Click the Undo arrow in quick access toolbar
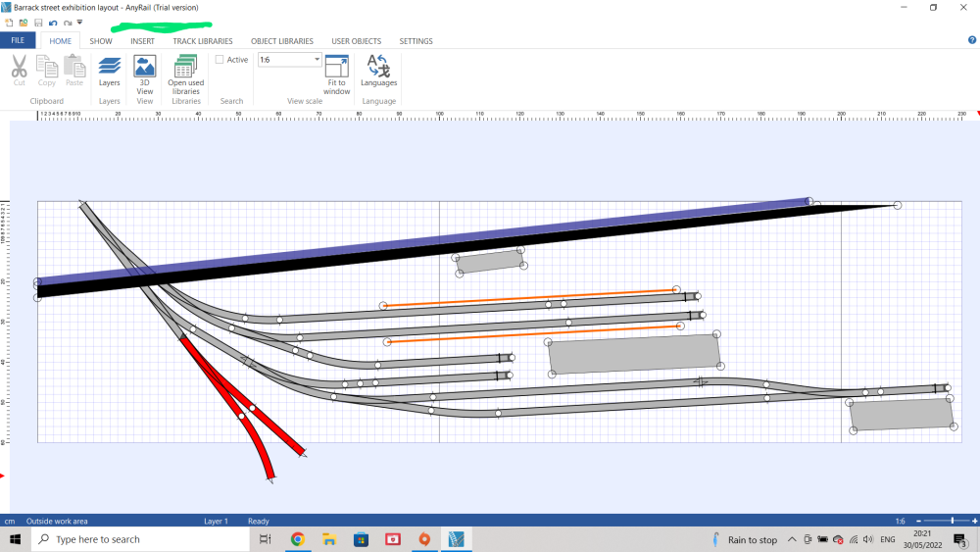Viewport: 980px width, 552px height. (52, 22)
